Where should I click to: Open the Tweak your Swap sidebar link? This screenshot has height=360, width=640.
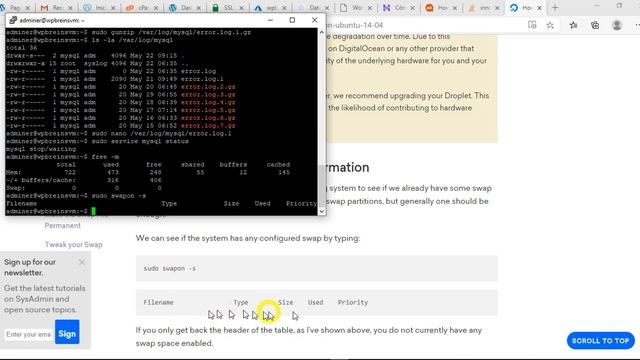[73, 244]
